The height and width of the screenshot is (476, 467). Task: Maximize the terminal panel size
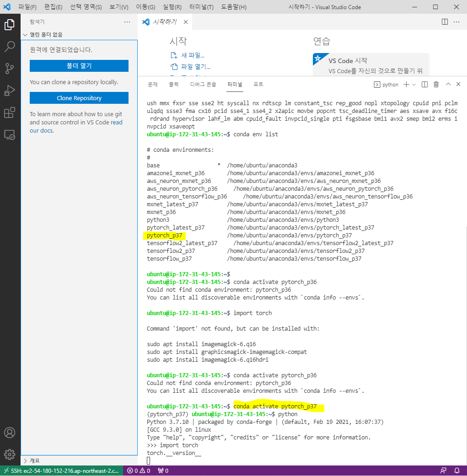coord(448,84)
